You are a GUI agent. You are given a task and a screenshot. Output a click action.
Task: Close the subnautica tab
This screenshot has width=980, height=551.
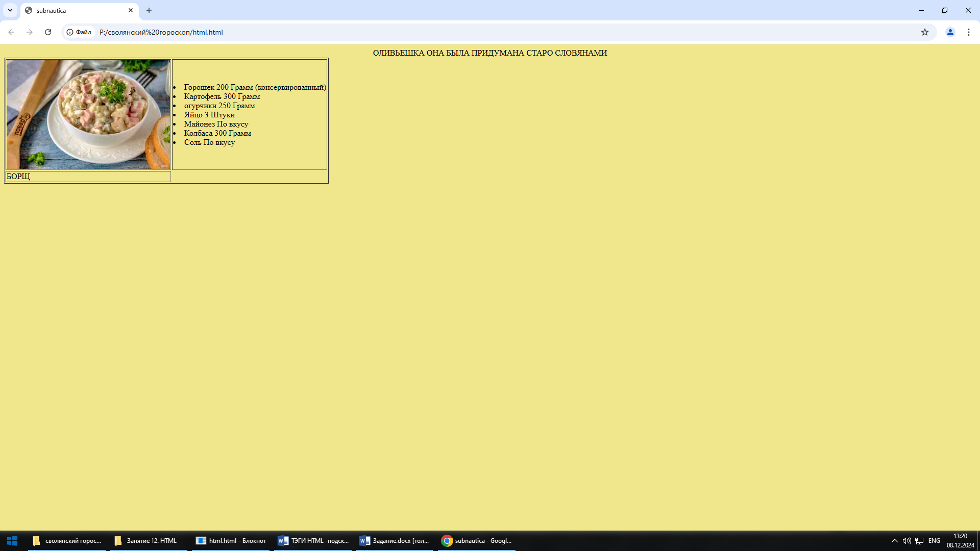131,10
